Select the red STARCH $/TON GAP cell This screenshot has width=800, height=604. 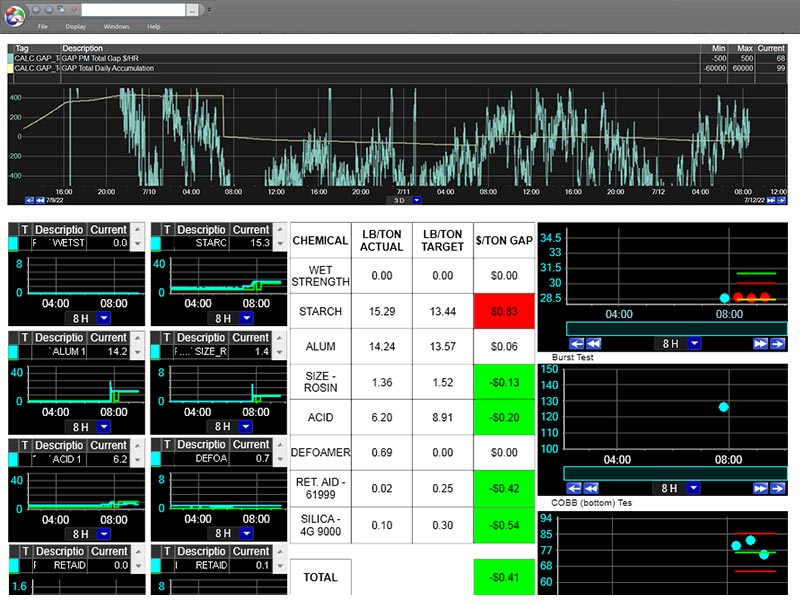click(x=504, y=311)
